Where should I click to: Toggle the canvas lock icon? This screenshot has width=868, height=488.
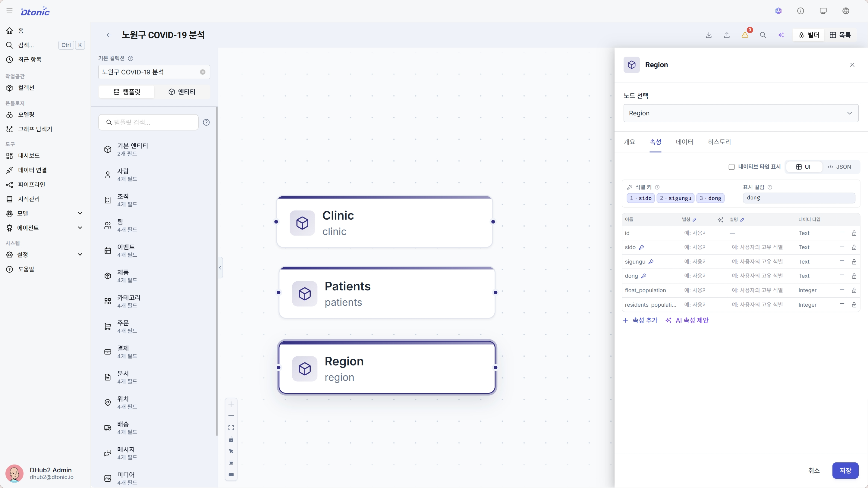click(231, 440)
